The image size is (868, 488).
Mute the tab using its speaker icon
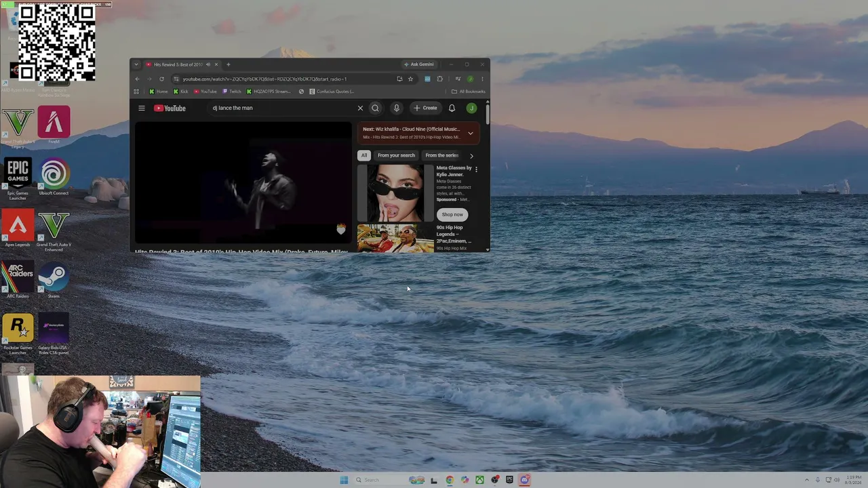pyautogui.click(x=208, y=64)
